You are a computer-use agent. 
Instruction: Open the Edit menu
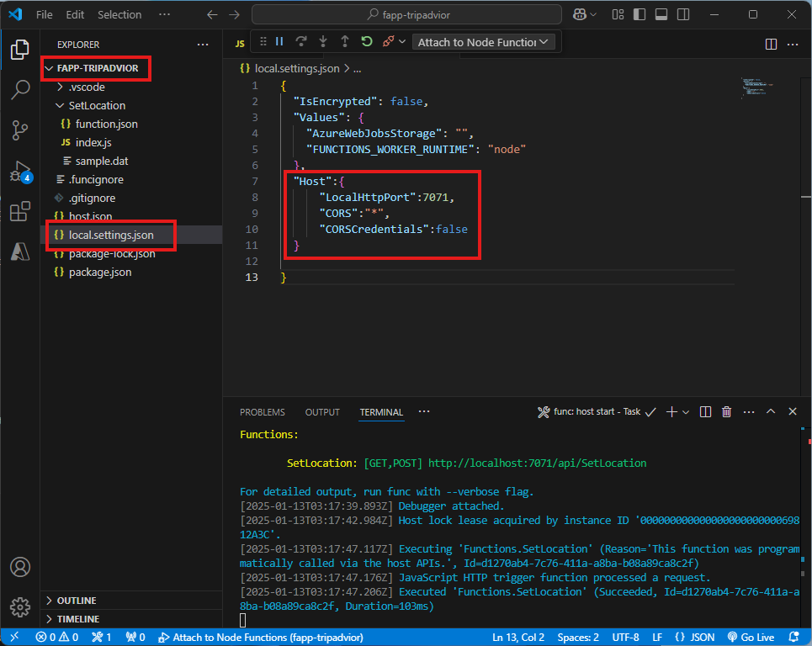click(x=75, y=14)
